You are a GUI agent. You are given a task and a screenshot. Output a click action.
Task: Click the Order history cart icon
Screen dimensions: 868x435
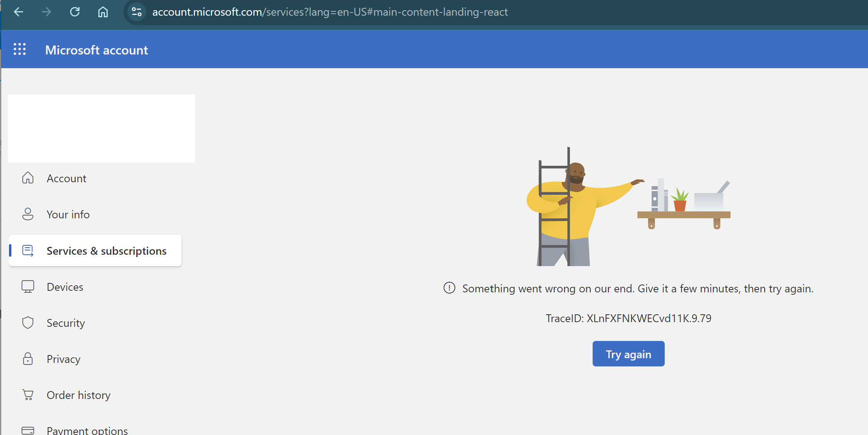[28, 395]
